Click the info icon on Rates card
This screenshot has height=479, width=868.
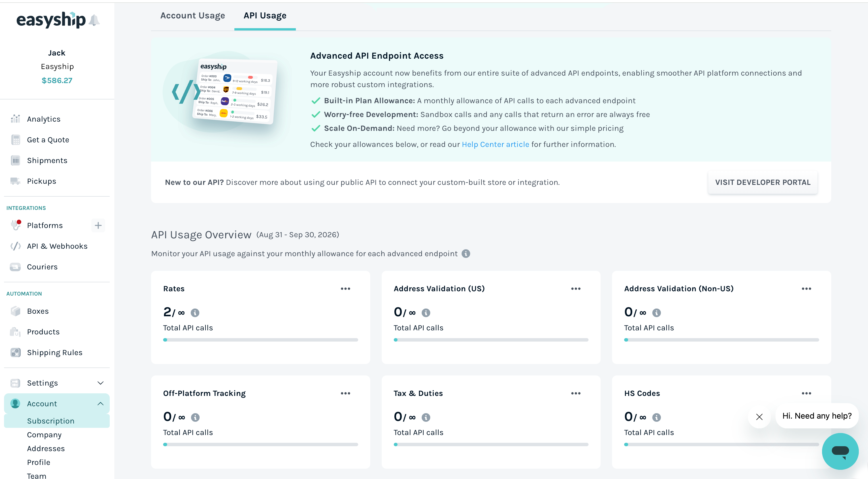(195, 313)
